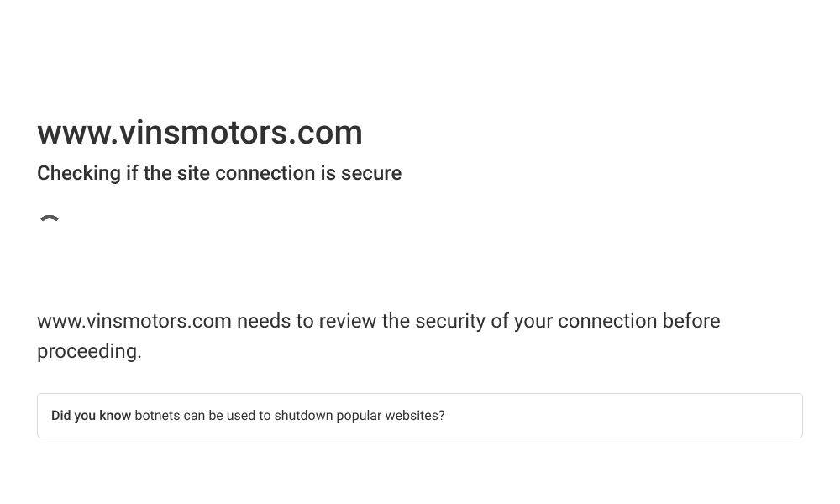Click the loading spinner icon
Viewport: 840px width, 504px height.
[50, 218]
